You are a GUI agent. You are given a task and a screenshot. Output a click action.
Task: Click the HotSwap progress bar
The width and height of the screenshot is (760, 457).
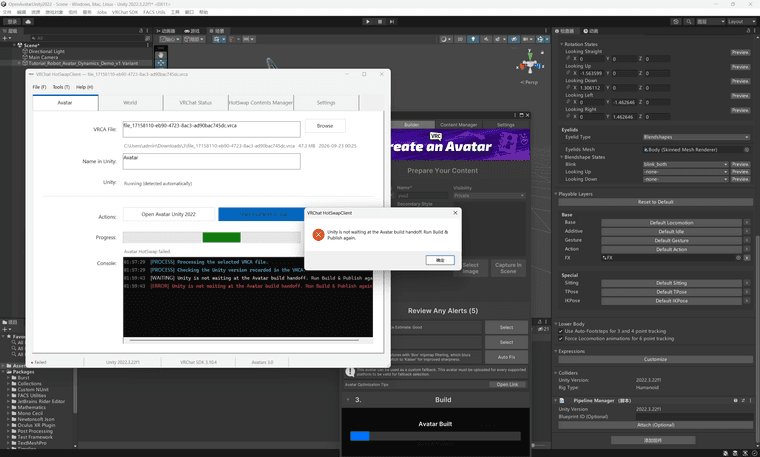211,237
